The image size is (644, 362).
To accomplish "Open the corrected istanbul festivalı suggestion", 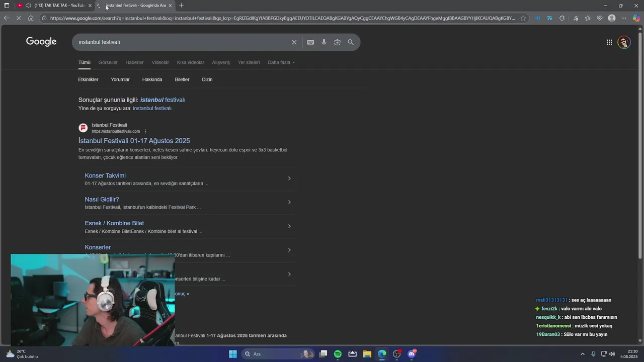I will pos(163,100).
